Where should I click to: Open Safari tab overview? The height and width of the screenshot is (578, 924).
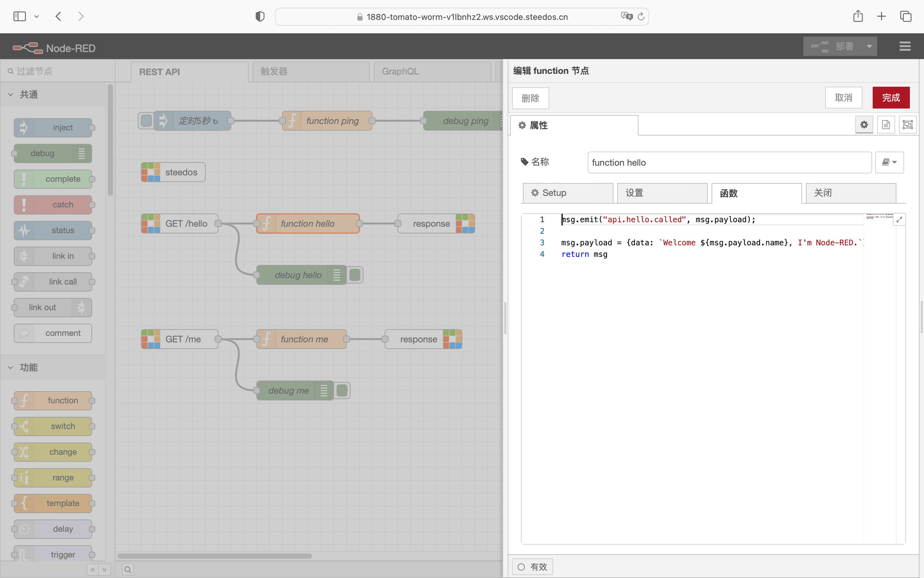point(906,16)
